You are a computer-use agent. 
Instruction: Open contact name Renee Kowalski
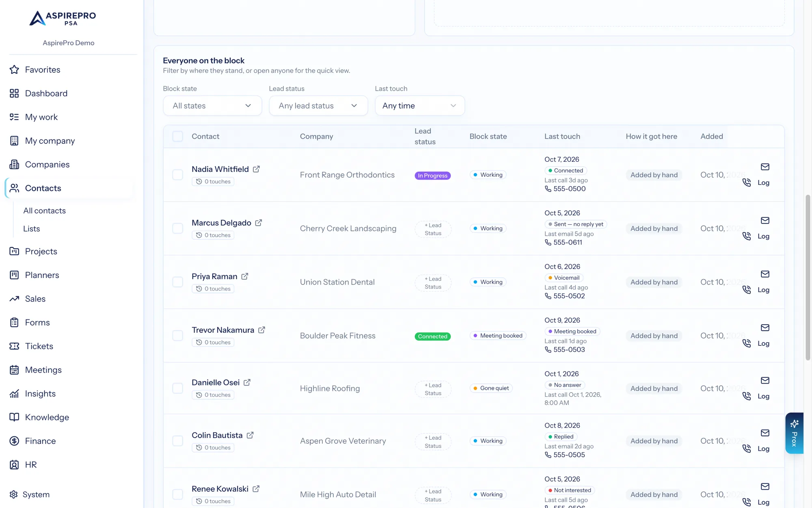220,489
